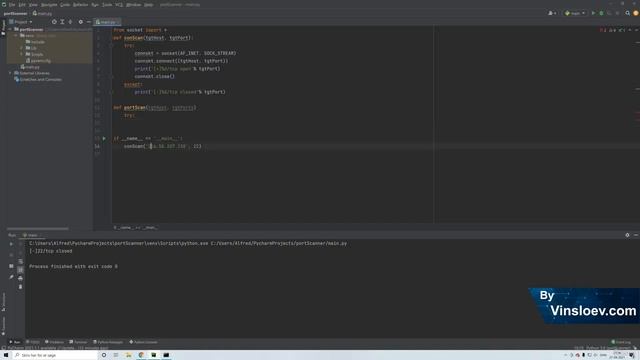Viewport: 640px width, 360px height.
Task: Click the locate/select opened file icon
Action: tap(54, 22)
